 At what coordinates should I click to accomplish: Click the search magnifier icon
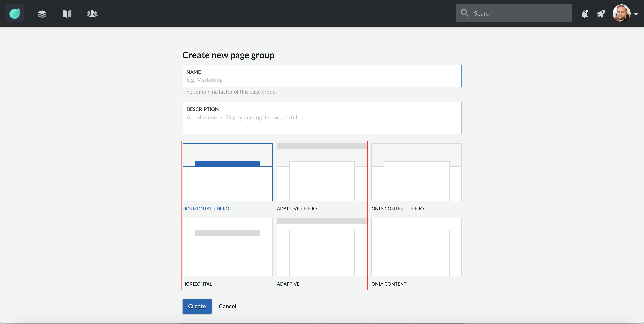click(465, 13)
